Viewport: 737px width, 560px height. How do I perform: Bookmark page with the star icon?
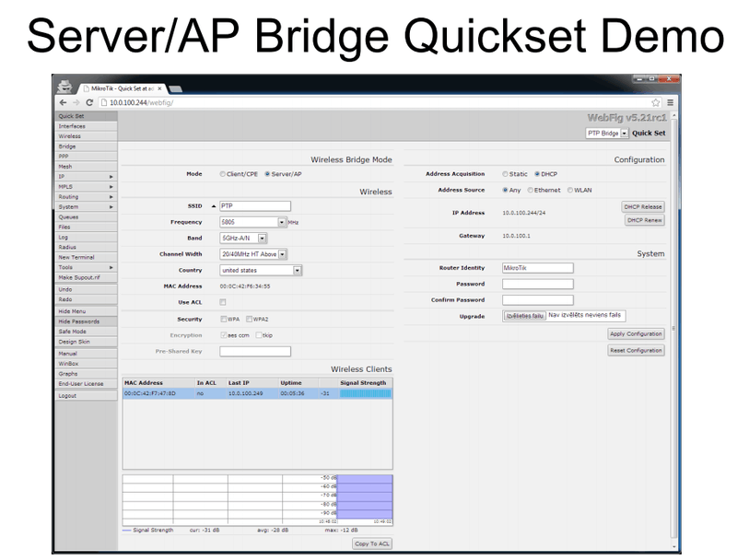656,102
